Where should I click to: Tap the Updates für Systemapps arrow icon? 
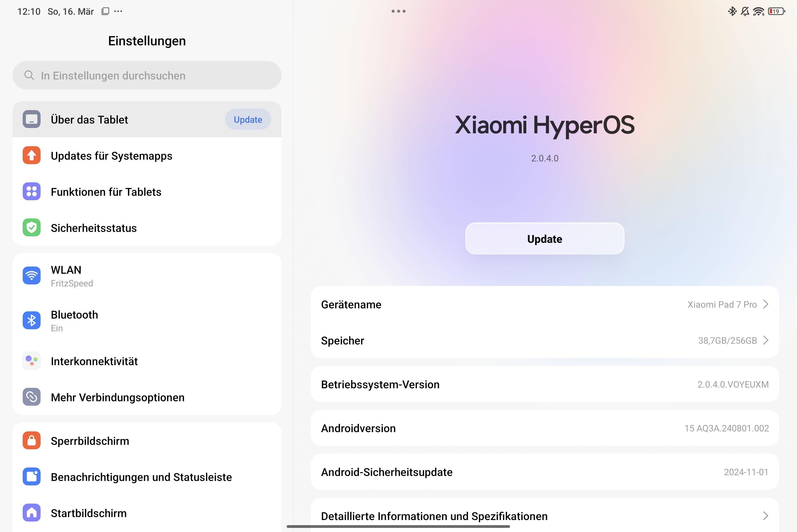pos(32,155)
